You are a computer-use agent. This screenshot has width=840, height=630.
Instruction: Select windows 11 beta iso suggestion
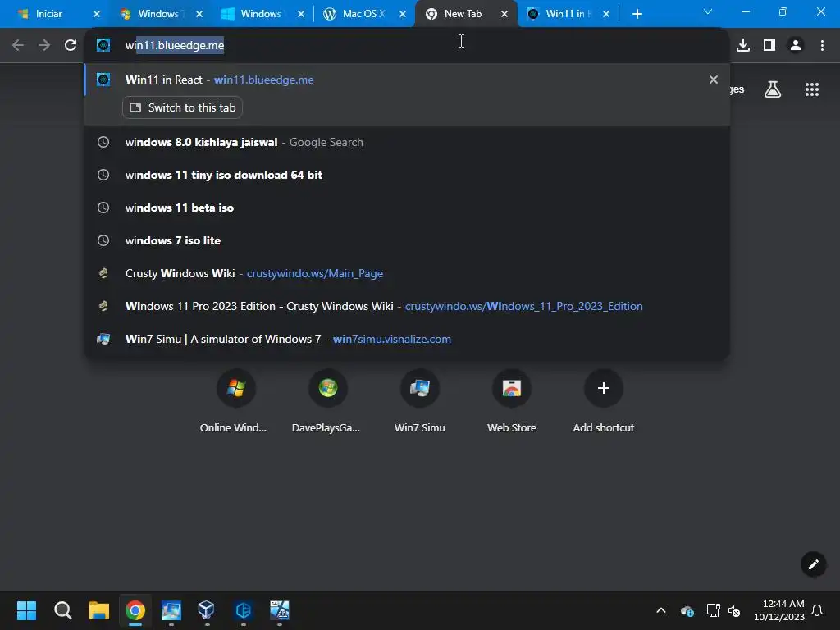[407, 208]
